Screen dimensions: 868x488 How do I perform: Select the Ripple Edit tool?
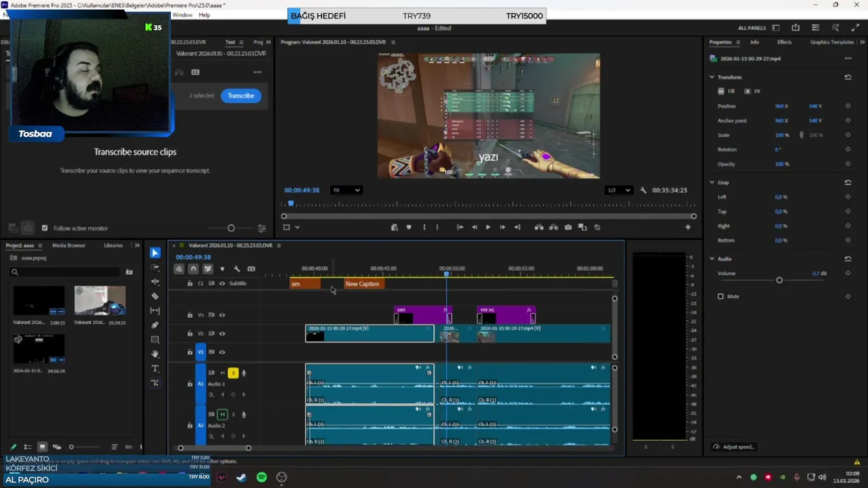coord(155,281)
